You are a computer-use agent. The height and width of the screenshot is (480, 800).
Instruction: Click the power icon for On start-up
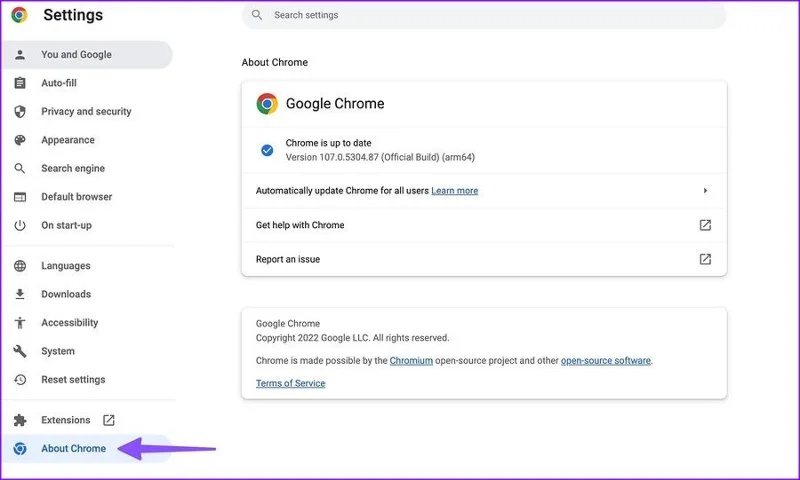[20, 225]
